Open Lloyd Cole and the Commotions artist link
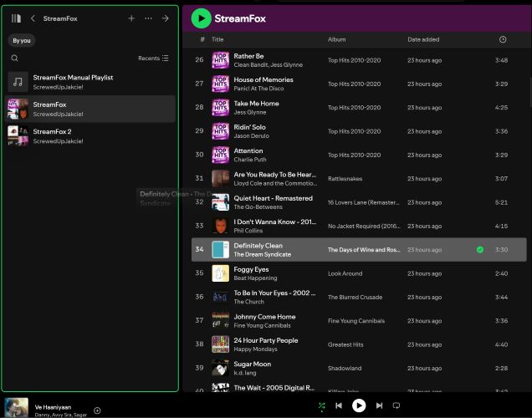Viewport: 532px width, 418px height. tap(275, 183)
